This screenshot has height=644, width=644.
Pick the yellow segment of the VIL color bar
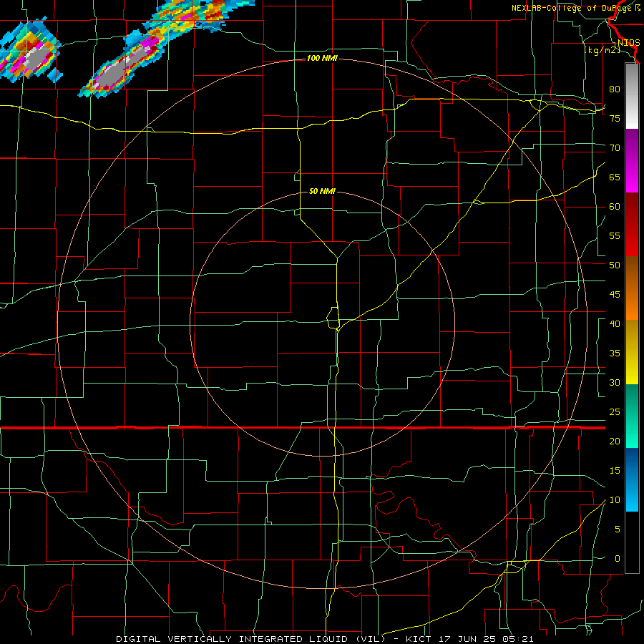[632, 352]
